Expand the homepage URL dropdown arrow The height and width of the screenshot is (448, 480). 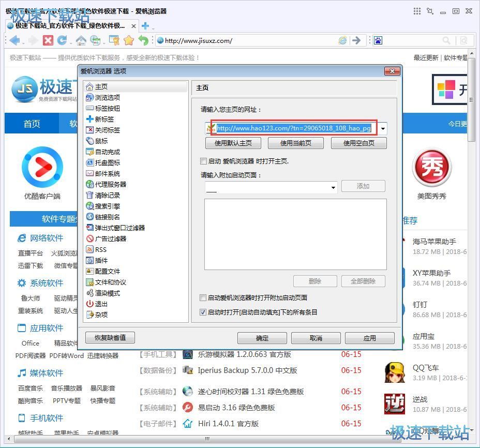coord(383,129)
